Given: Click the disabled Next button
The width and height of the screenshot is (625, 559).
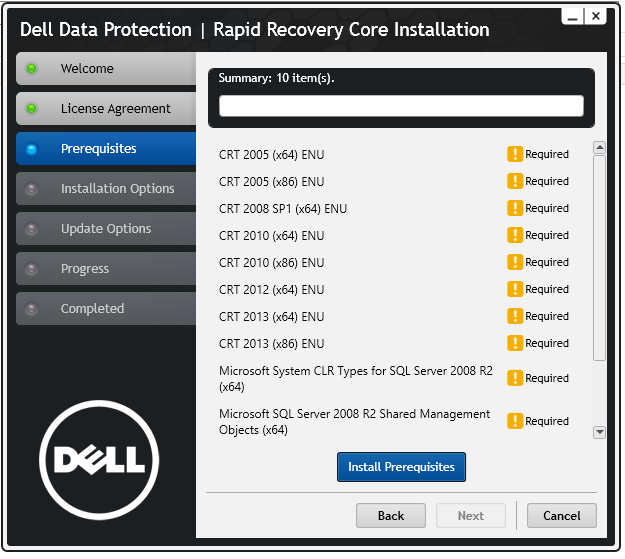Looking at the screenshot, I should 471,516.
